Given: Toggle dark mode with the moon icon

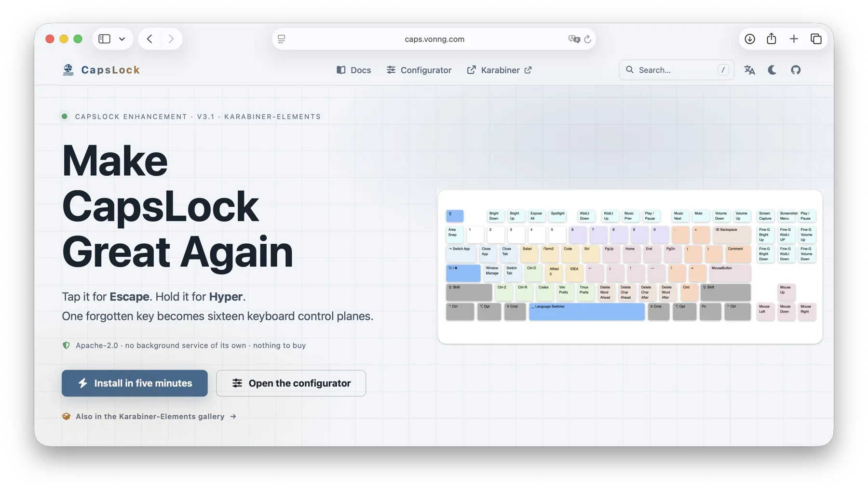Looking at the screenshot, I should click(x=772, y=70).
